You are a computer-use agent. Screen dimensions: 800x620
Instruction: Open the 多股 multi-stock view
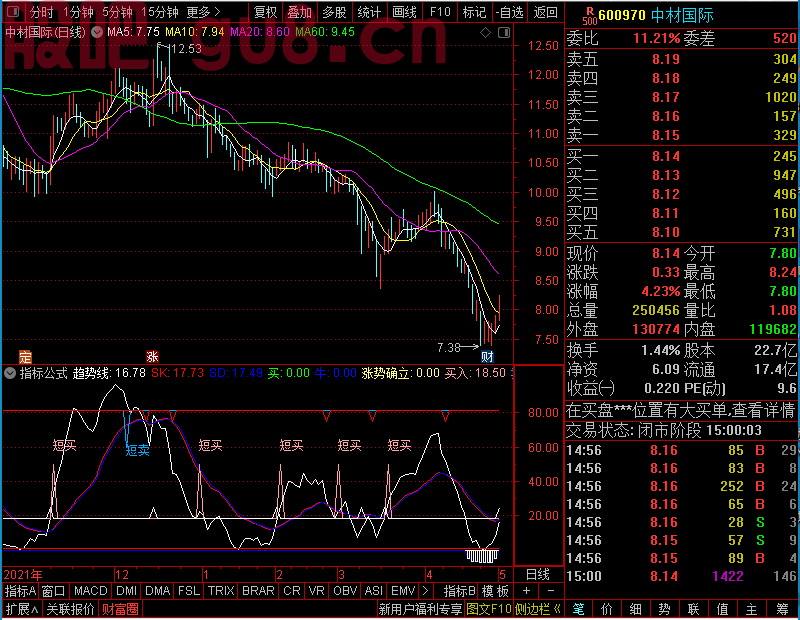(x=334, y=12)
